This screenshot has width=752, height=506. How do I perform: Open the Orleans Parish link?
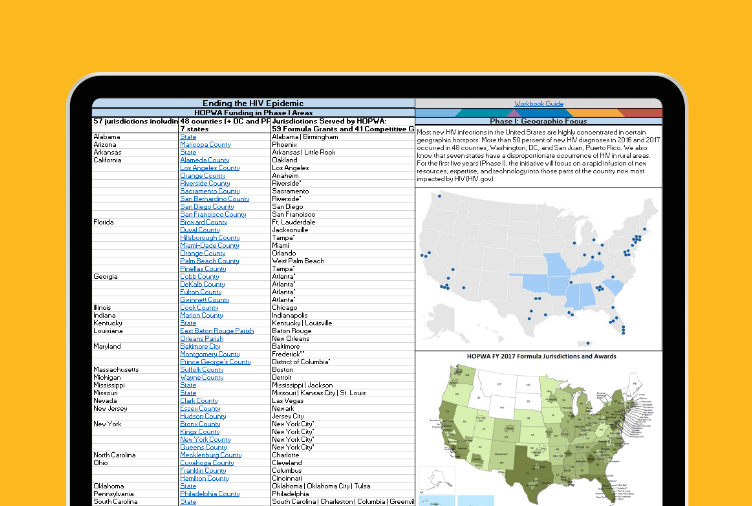201,339
